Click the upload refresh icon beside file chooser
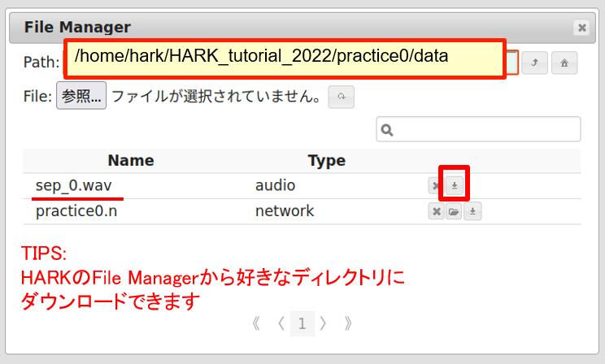Screen dimensions: 605x364 tap(342, 97)
